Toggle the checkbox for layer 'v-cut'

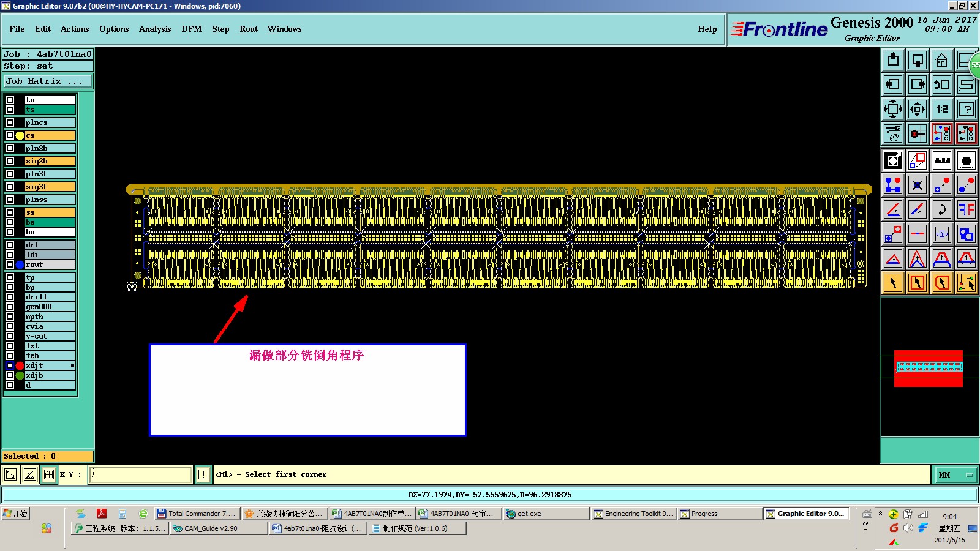pyautogui.click(x=10, y=336)
